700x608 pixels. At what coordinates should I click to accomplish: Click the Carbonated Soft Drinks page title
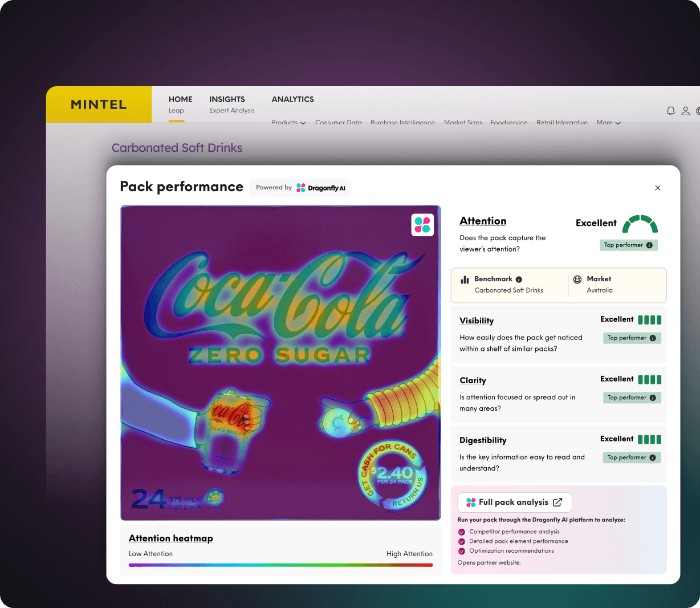(x=177, y=148)
